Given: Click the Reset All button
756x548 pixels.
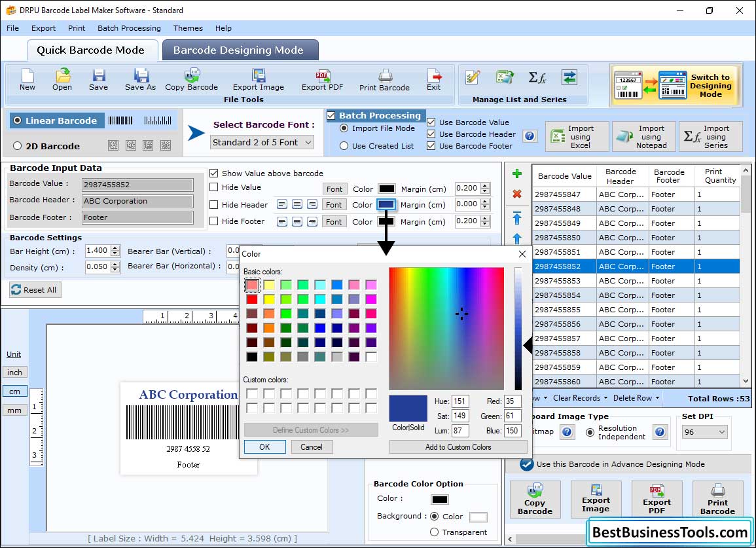Looking at the screenshot, I should [35, 290].
